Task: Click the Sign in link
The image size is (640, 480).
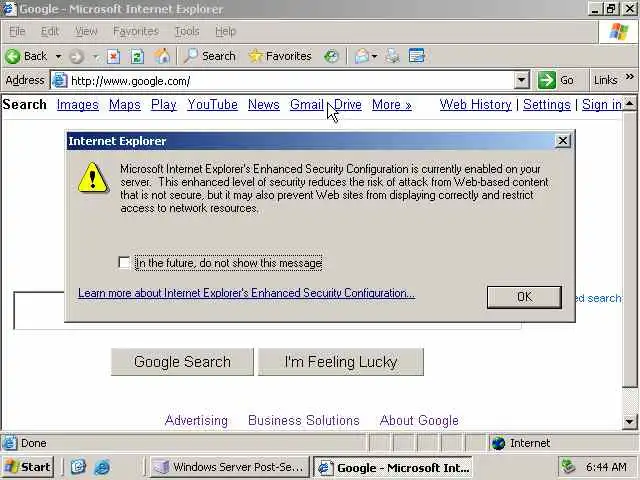Action: 602,105
